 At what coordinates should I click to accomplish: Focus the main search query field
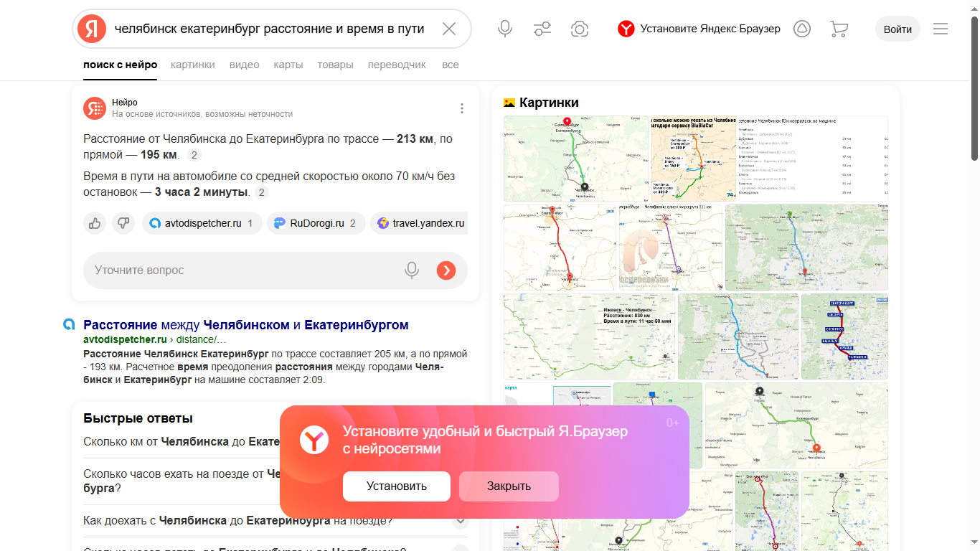(270, 29)
